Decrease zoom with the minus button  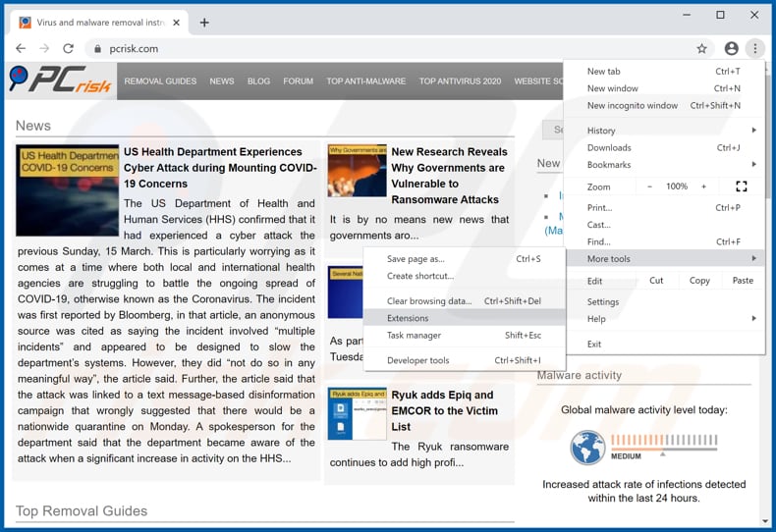[x=649, y=186]
